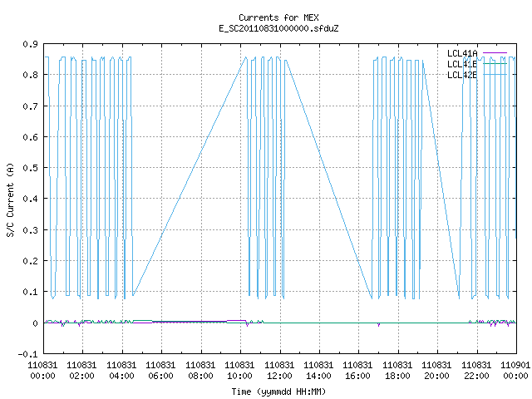Click the 0.1 y-axis tick label
The width and height of the screenshot is (532, 399).
tap(30, 292)
